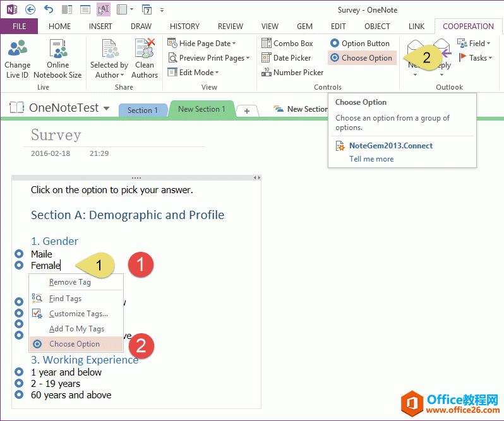Expand the Edit Mode dropdown
The image size is (504, 421).
[x=217, y=73]
